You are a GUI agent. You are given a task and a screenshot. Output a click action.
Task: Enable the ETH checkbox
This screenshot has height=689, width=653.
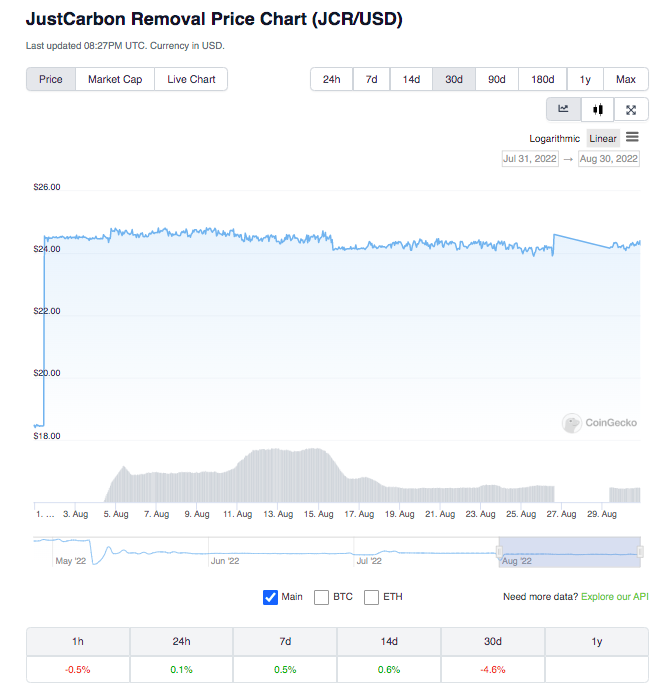click(371, 597)
